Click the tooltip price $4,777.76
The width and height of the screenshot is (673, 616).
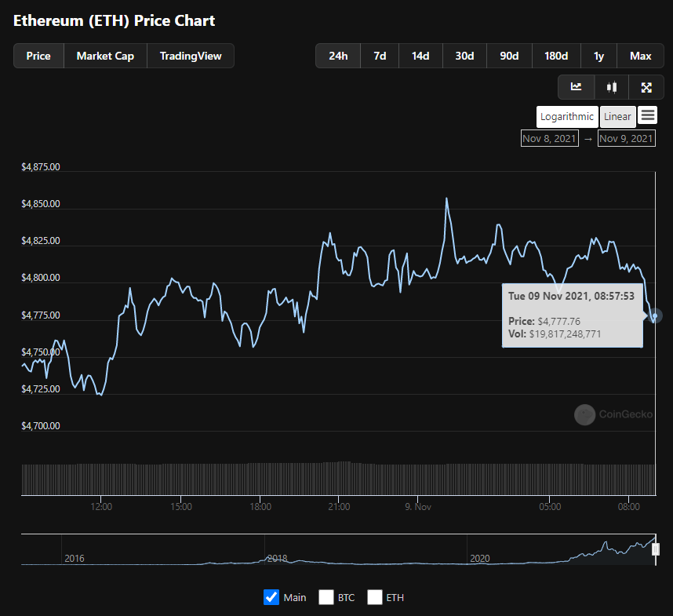(x=558, y=321)
